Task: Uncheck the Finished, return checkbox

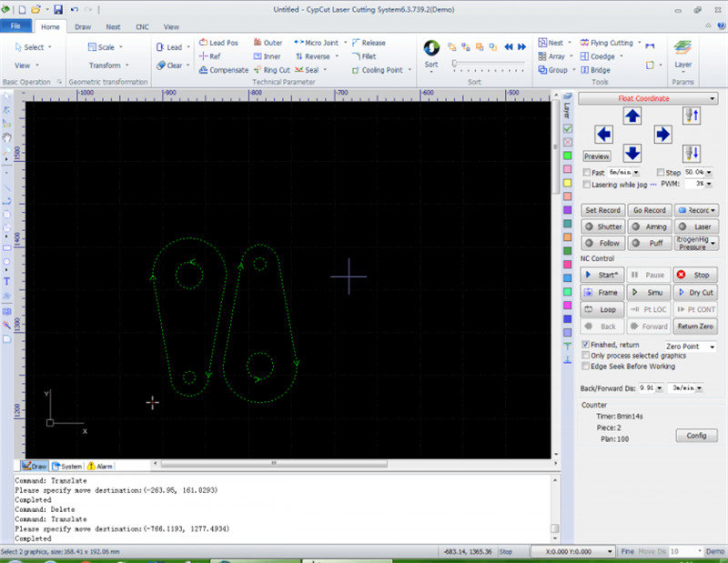Action: point(585,346)
